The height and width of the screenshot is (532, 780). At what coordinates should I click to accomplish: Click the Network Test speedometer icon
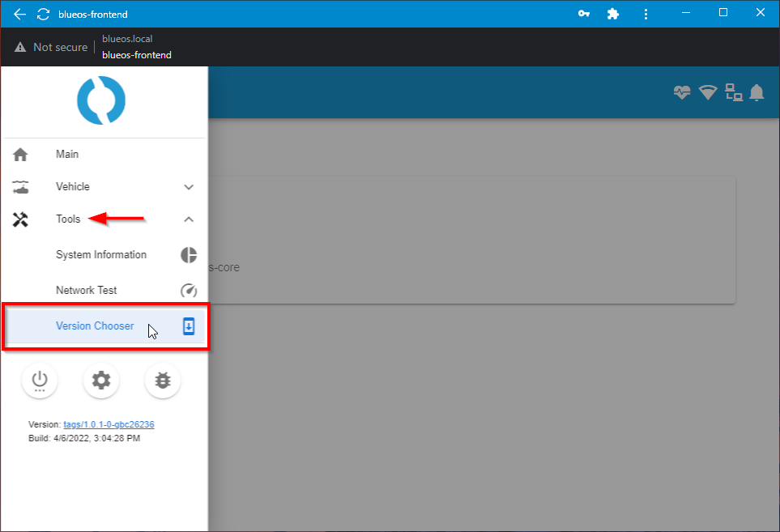tap(188, 290)
